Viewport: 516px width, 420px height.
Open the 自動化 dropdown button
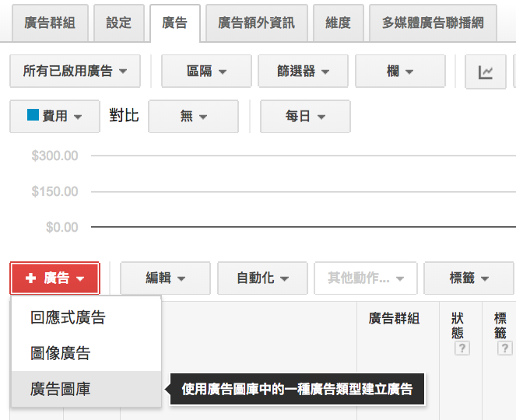click(x=262, y=278)
